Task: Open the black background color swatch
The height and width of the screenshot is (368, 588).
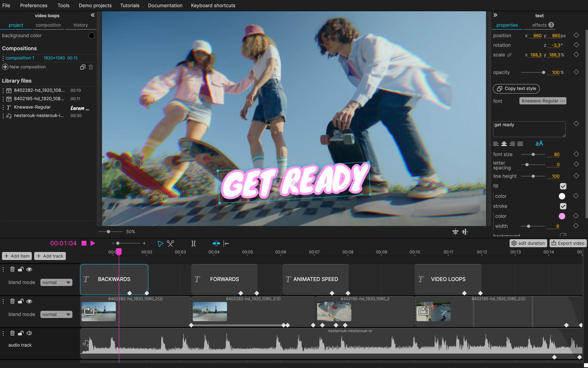Action: tap(92, 36)
